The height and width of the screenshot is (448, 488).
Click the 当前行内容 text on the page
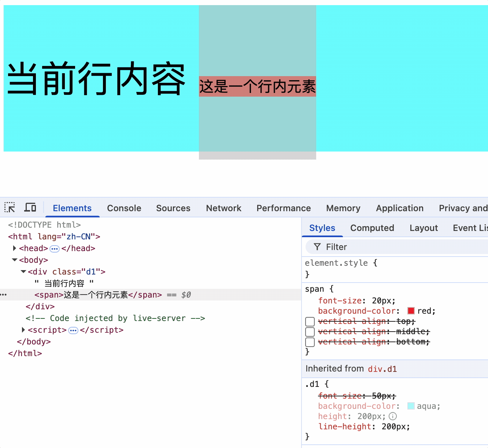97,79
